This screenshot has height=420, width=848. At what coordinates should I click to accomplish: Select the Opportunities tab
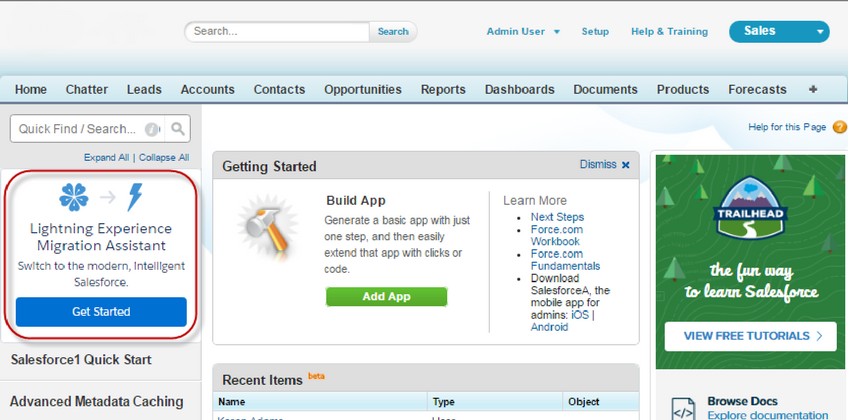[x=363, y=90]
